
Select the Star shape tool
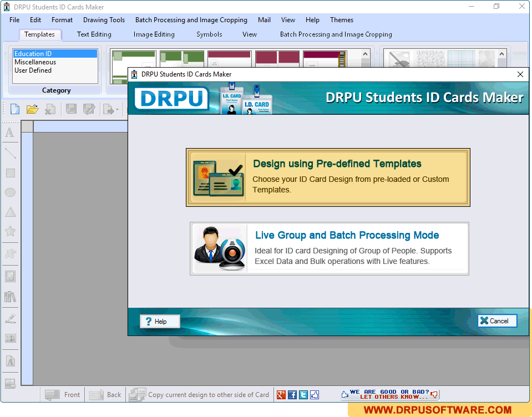[x=10, y=231]
